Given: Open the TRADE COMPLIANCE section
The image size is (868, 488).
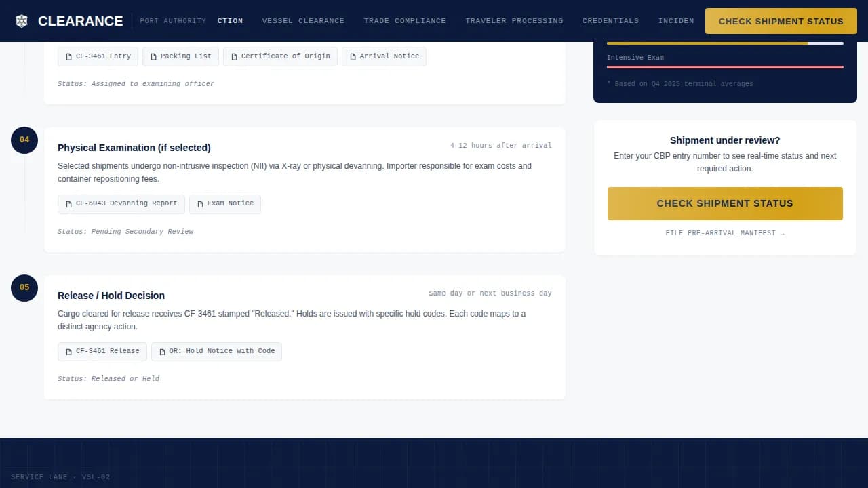Looking at the screenshot, I should click(x=405, y=21).
